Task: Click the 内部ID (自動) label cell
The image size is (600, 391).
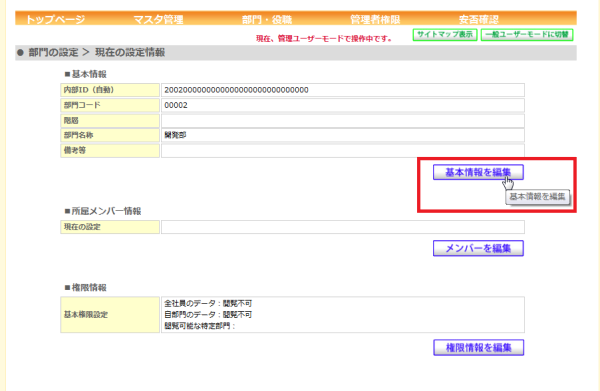Action: [110, 90]
